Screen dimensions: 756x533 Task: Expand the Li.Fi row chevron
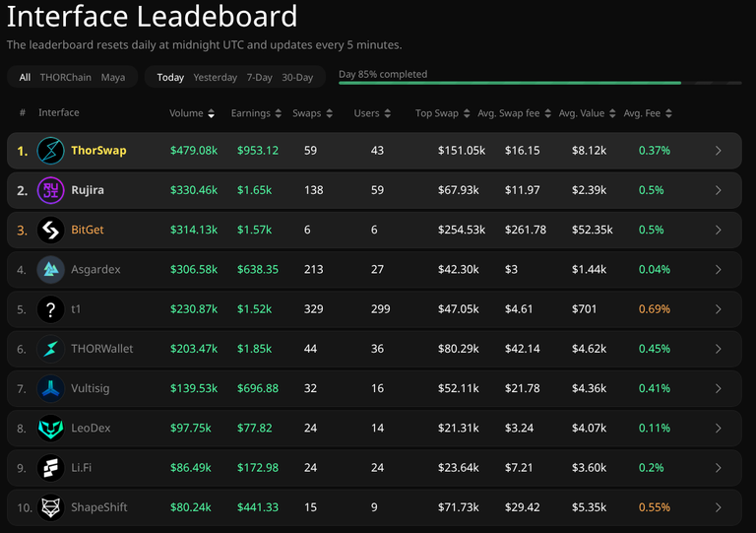(719, 468)
